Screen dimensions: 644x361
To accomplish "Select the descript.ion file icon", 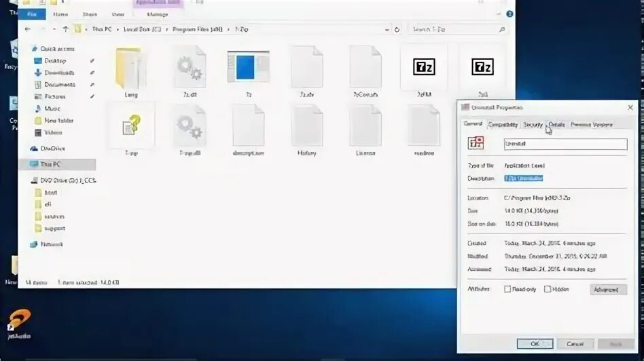I will coord(248,126).
